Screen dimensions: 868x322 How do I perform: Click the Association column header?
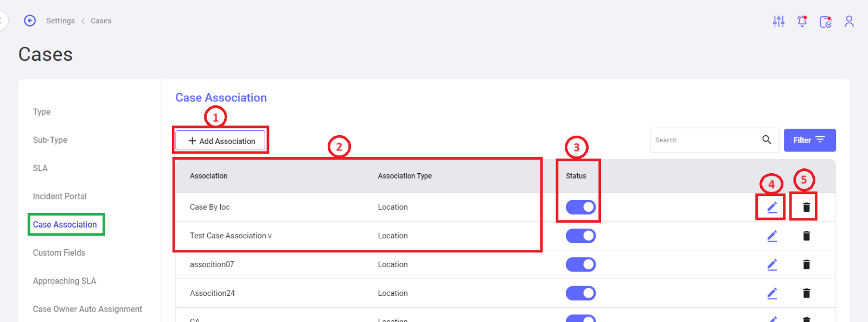tap(208, 176)
